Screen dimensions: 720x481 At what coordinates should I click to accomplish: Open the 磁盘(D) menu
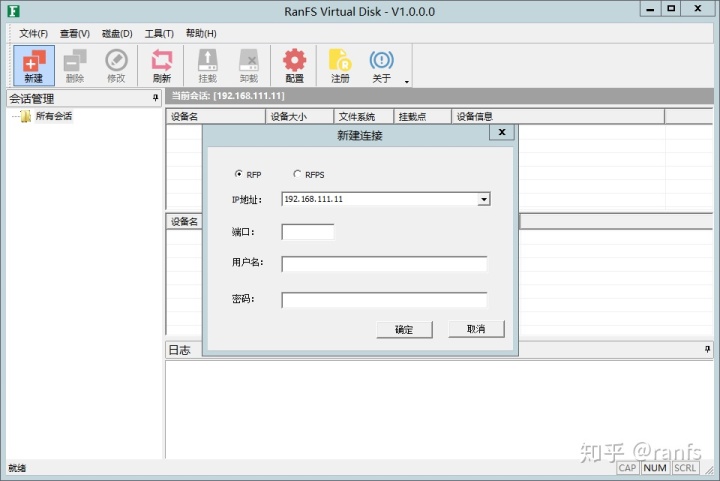(117, 34)
